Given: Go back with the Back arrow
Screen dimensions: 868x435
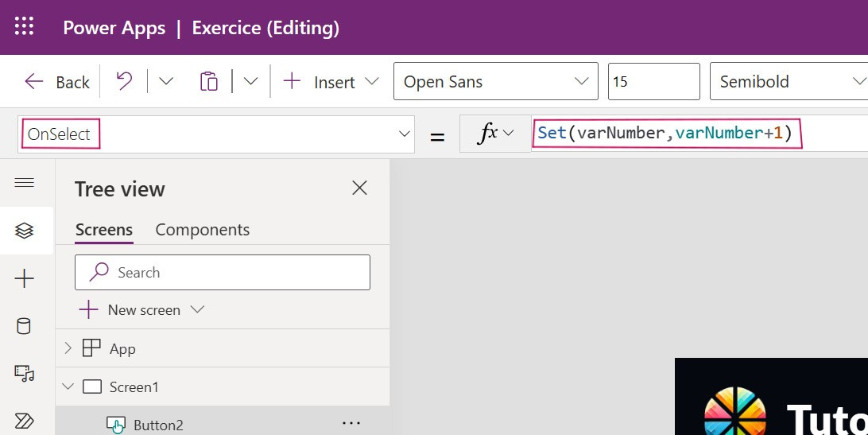Looking at the screenshot, I should pyautogui.click(x=57, y=82).
